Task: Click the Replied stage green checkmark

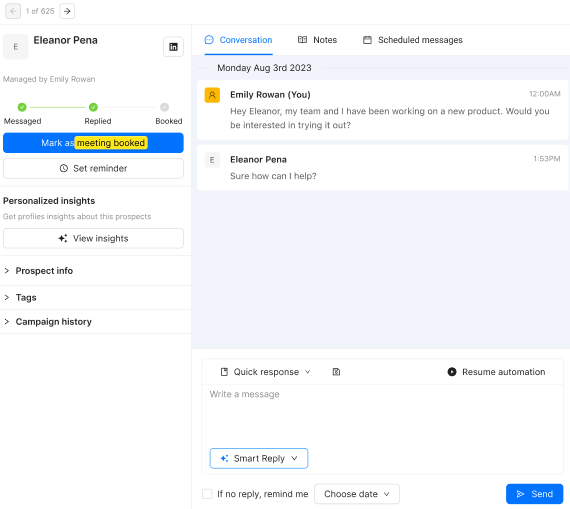Action: click(93, 107)
